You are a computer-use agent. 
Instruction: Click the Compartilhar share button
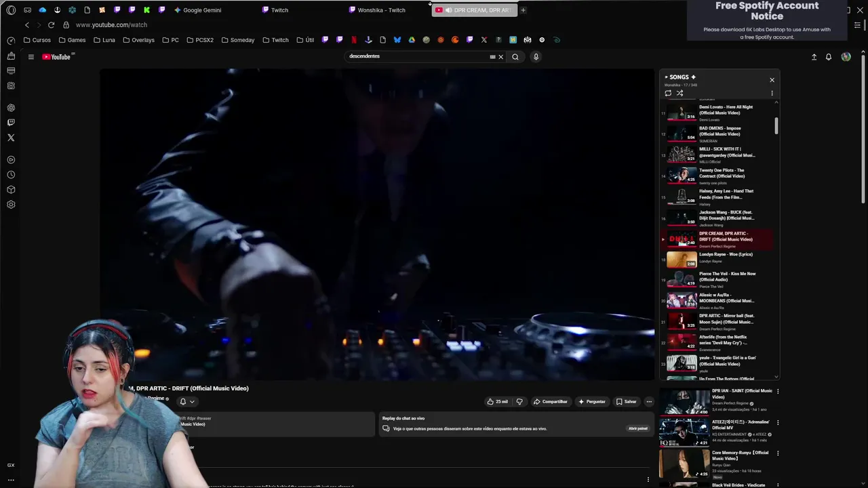click(550, 401)
